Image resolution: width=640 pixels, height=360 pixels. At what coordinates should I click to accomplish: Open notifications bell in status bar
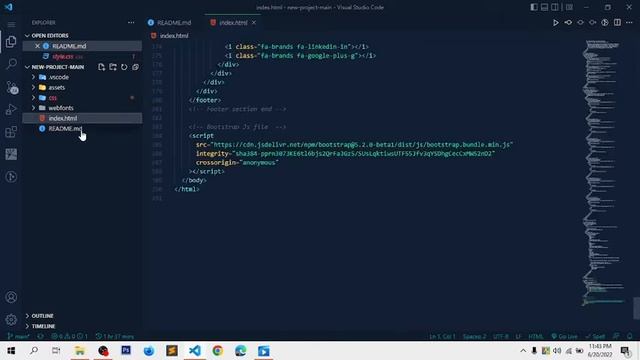(x=629, y=336)
